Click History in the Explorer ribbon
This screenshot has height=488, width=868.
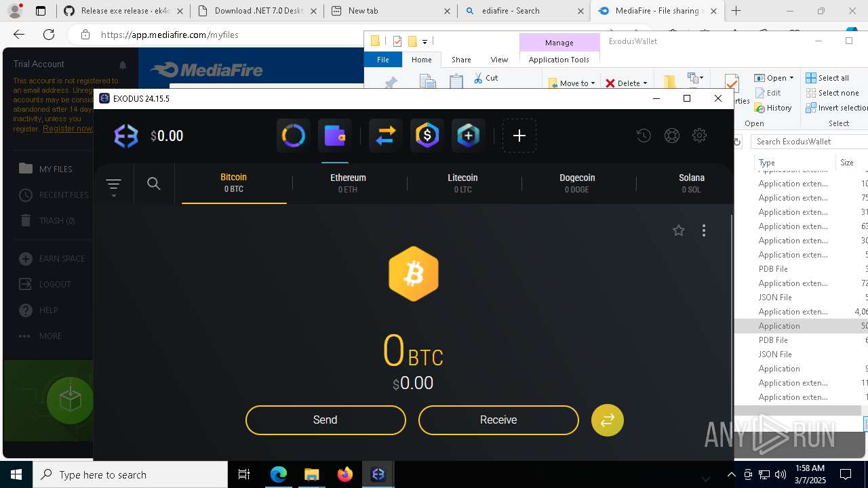point(773,108)
